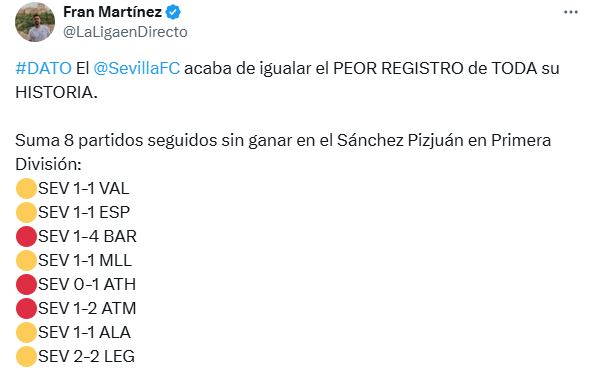Screen dimensions: 597x369
Task: Click red circle beside SEV 0-1 ATH
Action: 26,284
